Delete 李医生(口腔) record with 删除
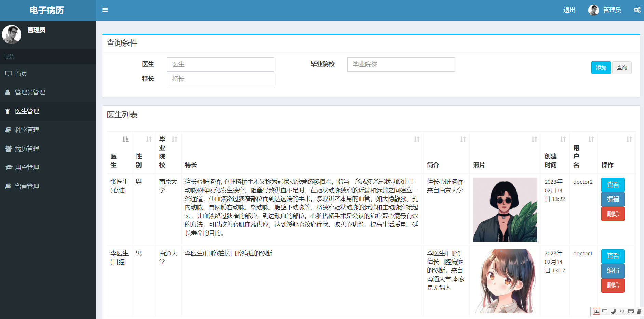Viewport: 644px width, 319px height. [x=613, y=285]
